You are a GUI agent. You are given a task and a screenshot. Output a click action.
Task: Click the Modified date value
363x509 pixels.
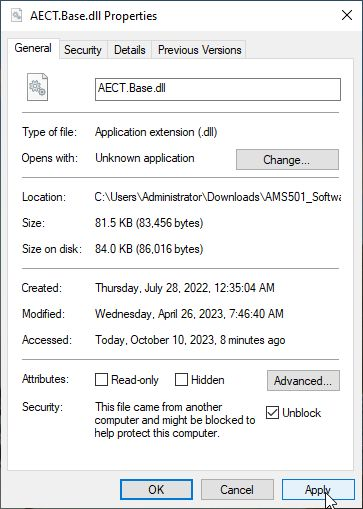[189, 314]
